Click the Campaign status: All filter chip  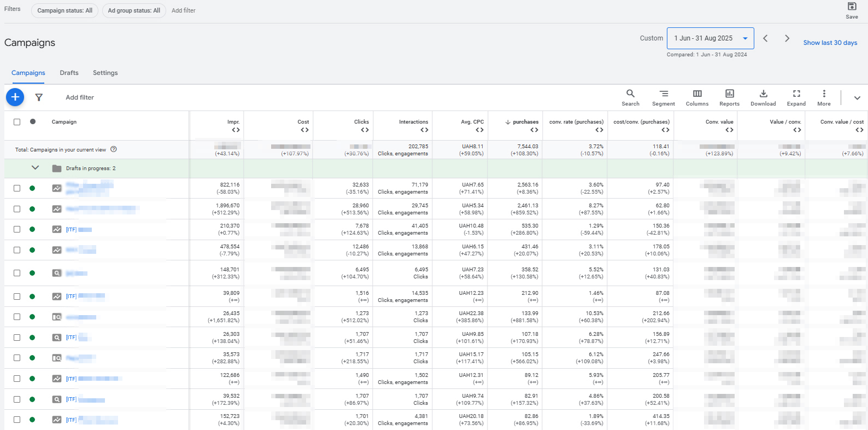click(64, 10)
